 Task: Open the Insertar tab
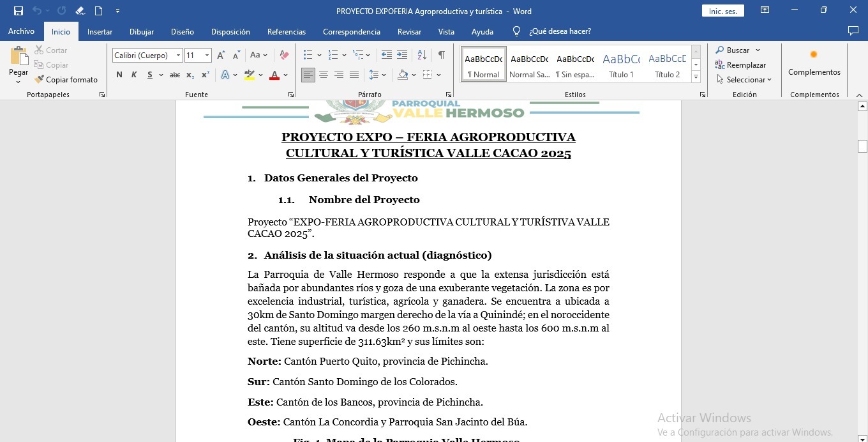point(100,31)
